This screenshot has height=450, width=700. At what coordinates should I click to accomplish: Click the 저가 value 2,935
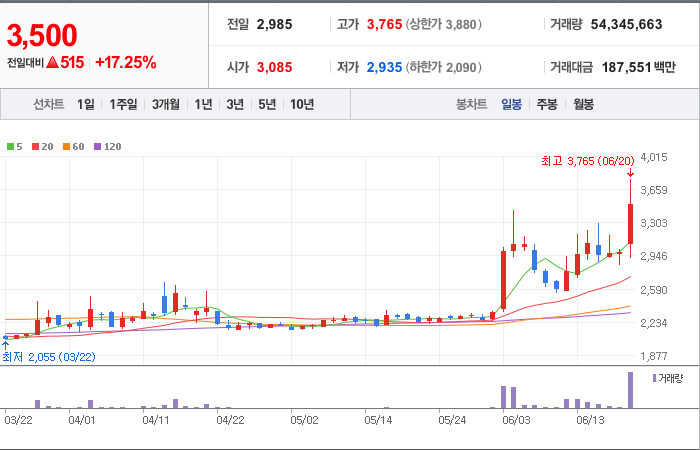[x=384, y=67]
